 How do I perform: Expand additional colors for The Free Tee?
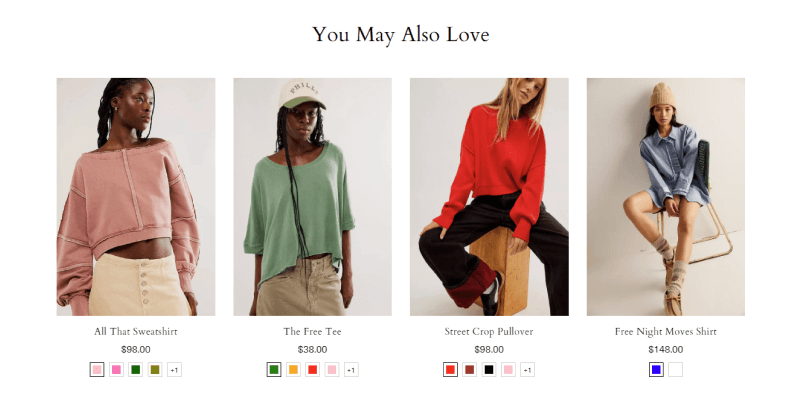click(351, 369)
